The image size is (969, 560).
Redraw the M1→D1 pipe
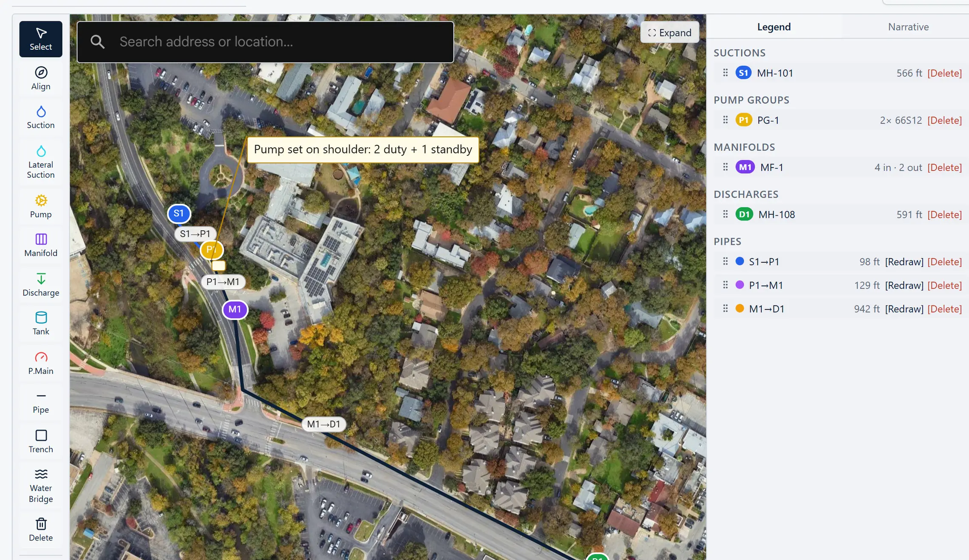click(904, 309)
